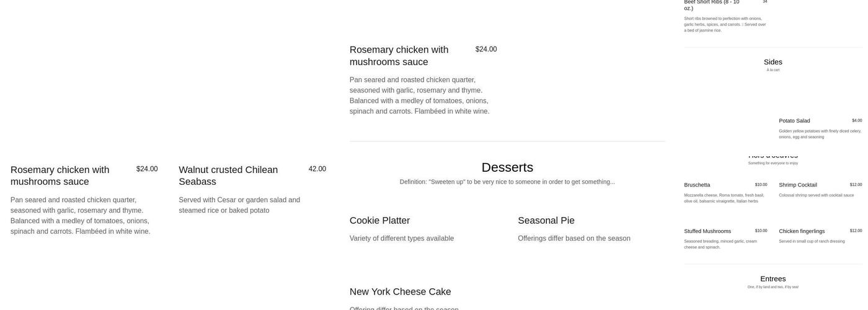Click the Walnut crusted Chilean Seabass title
This screenshot has height=310, width=868.
tap(228, 175)
